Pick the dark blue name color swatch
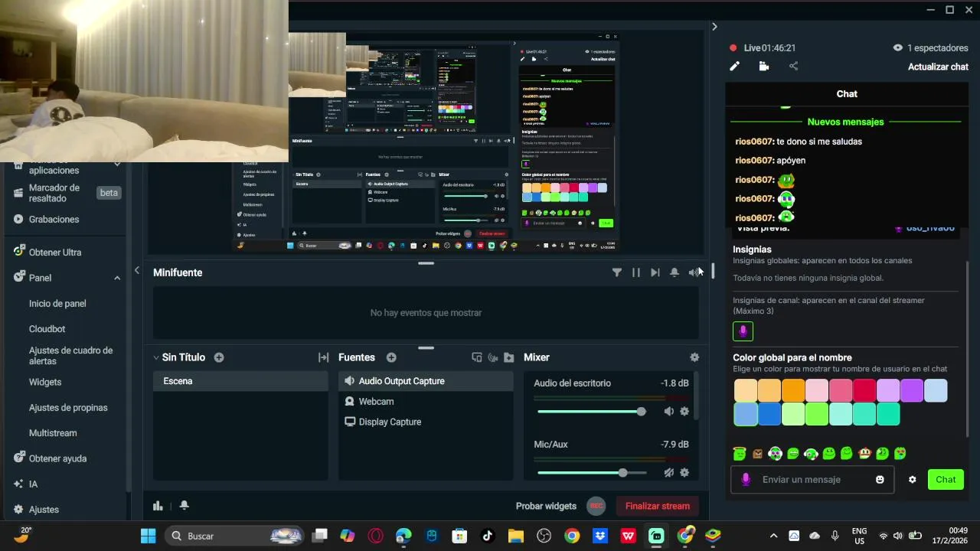Viewport: 980px width, 551px height. click(x=769, y=414)
